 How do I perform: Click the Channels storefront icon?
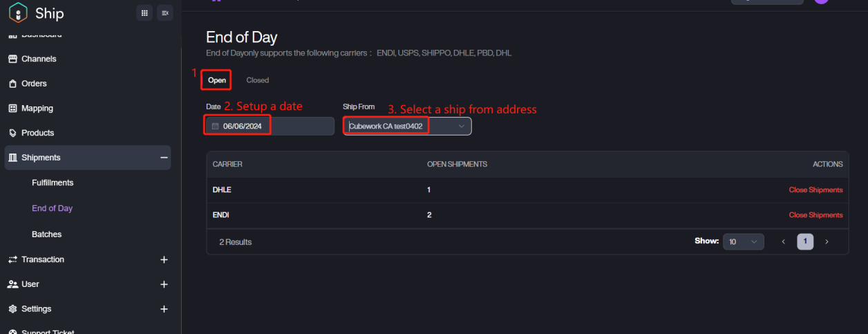(12, 59)
